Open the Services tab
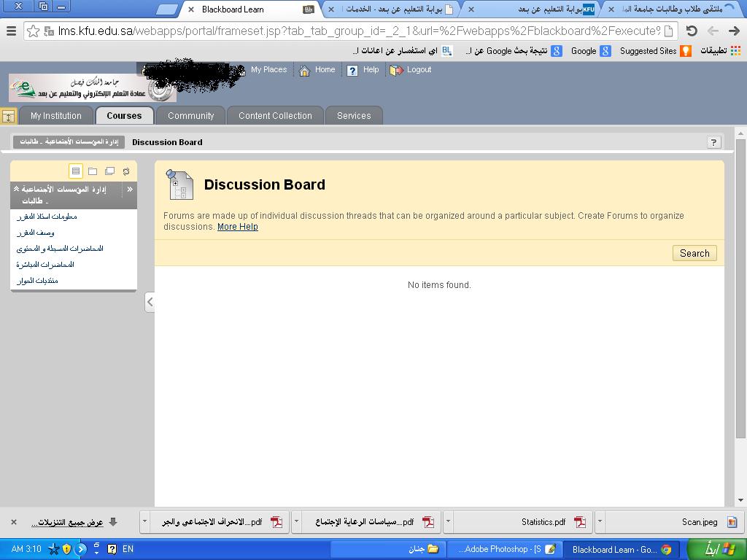Image resolution: width=747 pixels, height=560 pixels. tap(354, 116)
